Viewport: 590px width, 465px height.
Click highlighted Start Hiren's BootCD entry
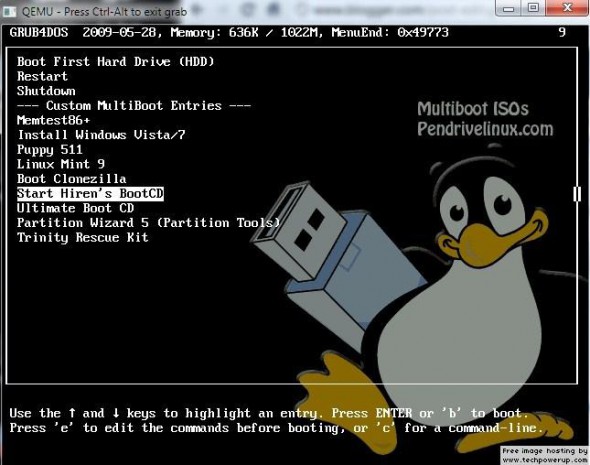click(x=90, y=194)
